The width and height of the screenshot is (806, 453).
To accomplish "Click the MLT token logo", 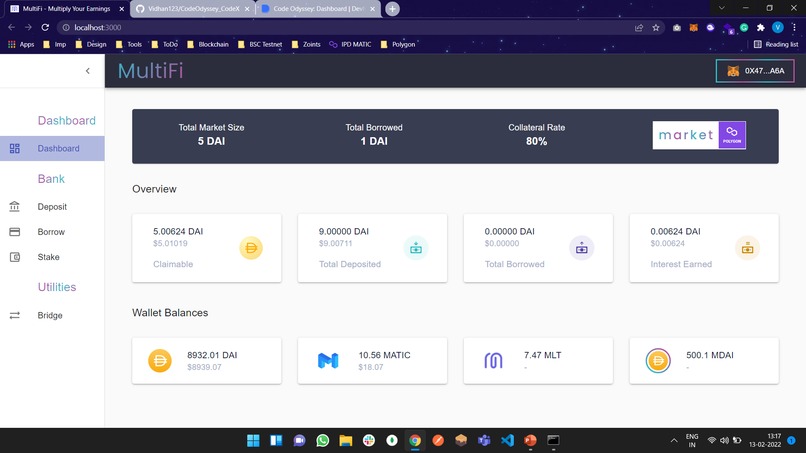I will pyautogui.click(x=493, y=360).
